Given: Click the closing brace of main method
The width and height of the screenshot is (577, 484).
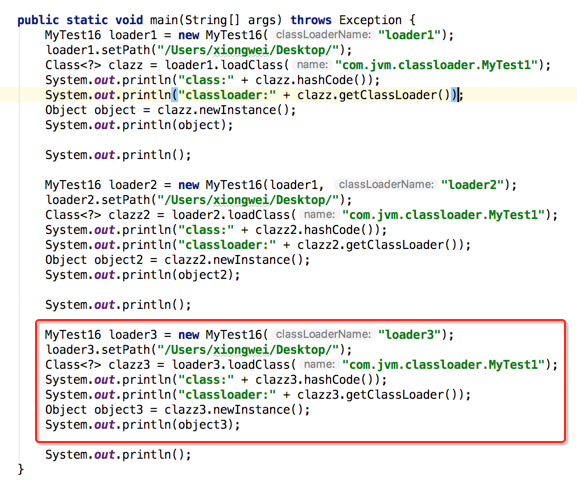Looking at the screenshot, I should (21, 470).
